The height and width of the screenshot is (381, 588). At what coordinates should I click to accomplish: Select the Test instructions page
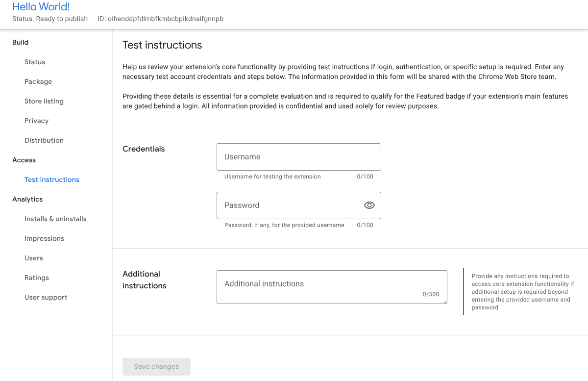(x=51, y=179)
